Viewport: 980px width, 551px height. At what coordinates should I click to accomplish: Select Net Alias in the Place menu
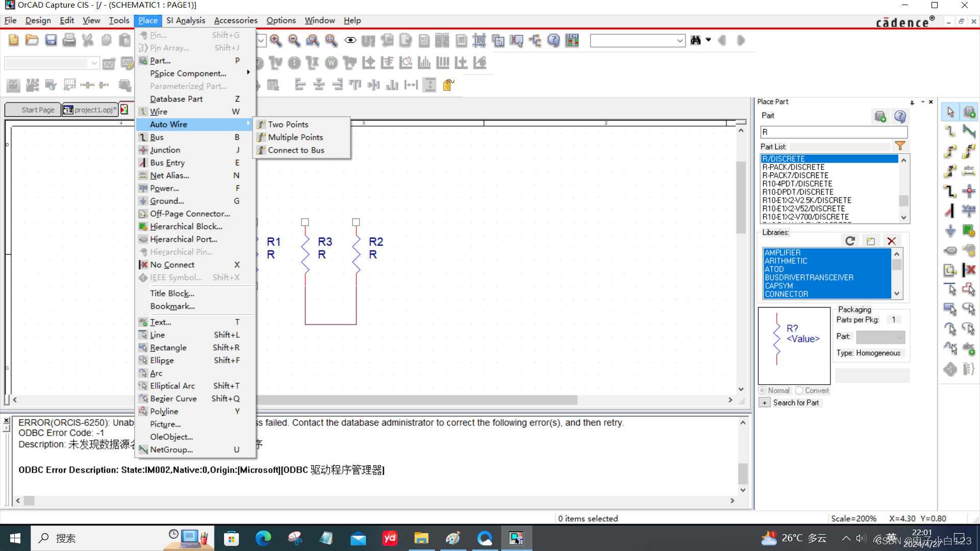169,176
